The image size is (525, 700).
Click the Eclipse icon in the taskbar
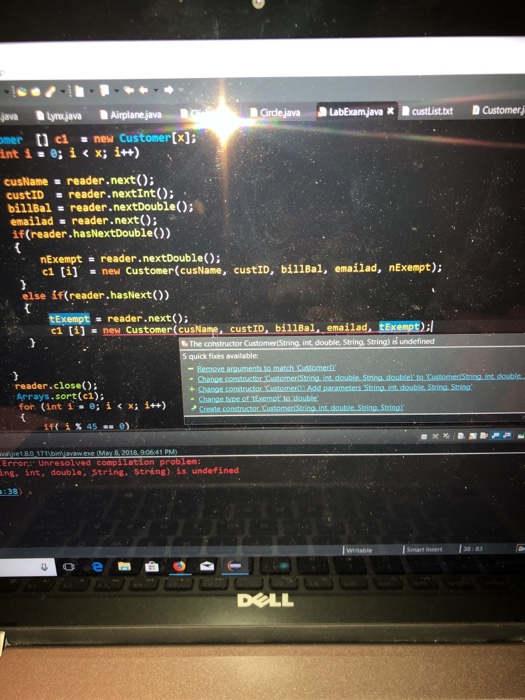[234, 566]
